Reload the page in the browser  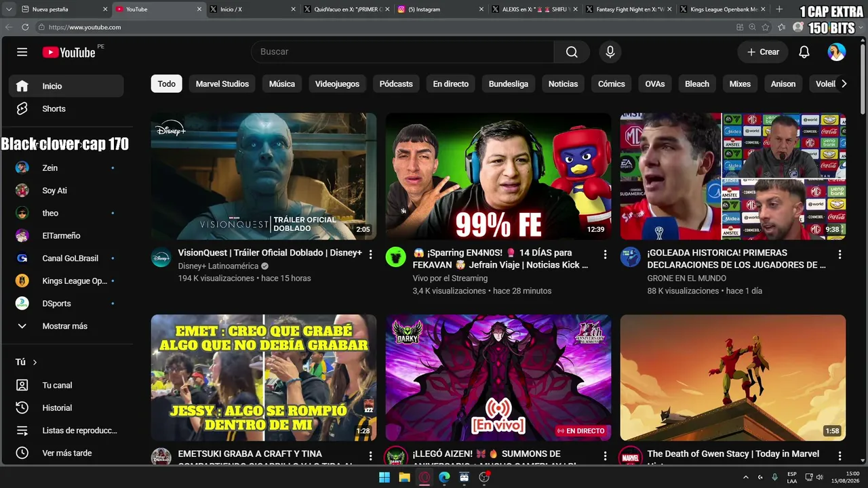pos(25,27)
